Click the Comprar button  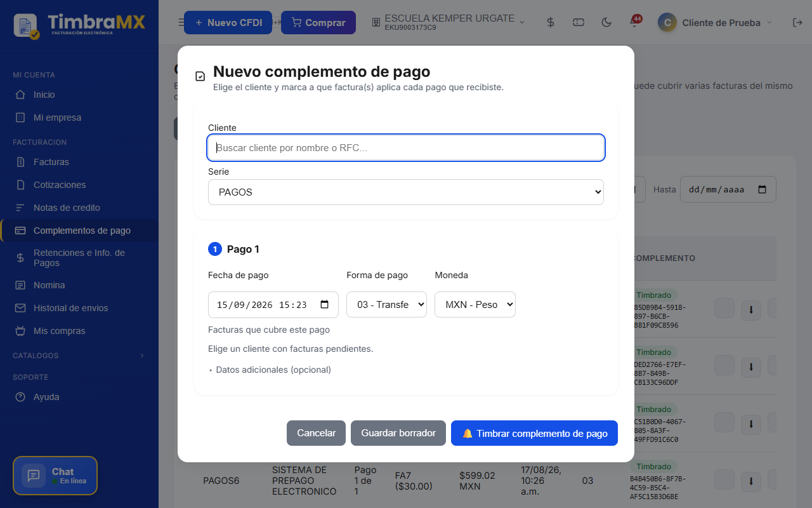[318, 22]
